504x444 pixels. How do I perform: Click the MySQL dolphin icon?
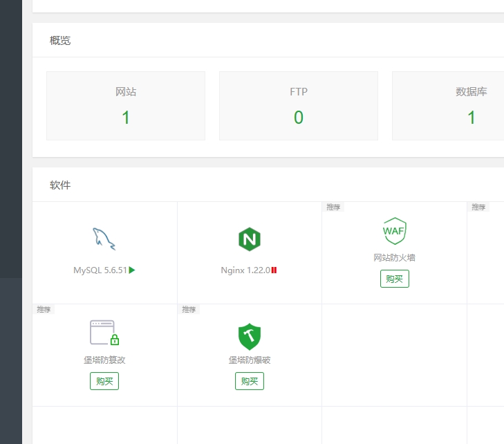point(104,239)
